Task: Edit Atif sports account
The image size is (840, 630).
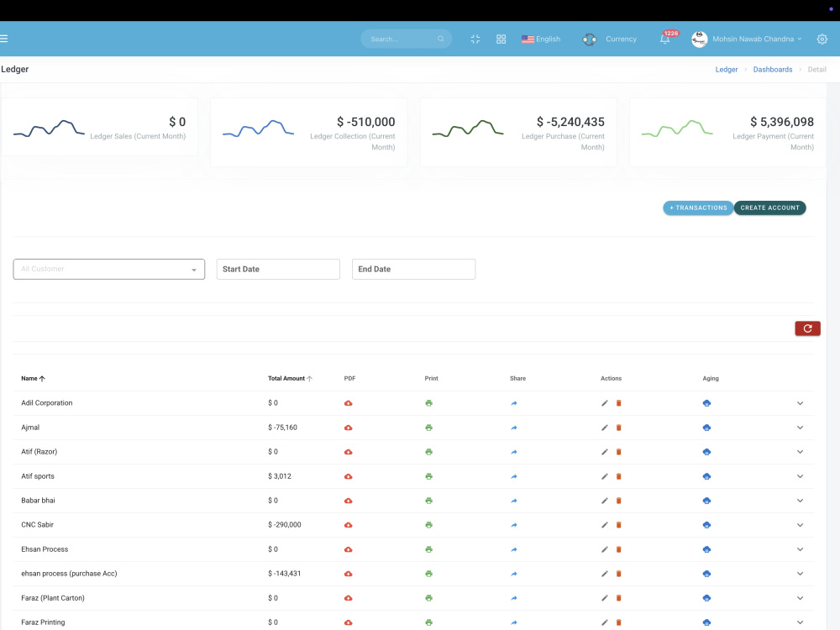Action: (x=604, y=476)
